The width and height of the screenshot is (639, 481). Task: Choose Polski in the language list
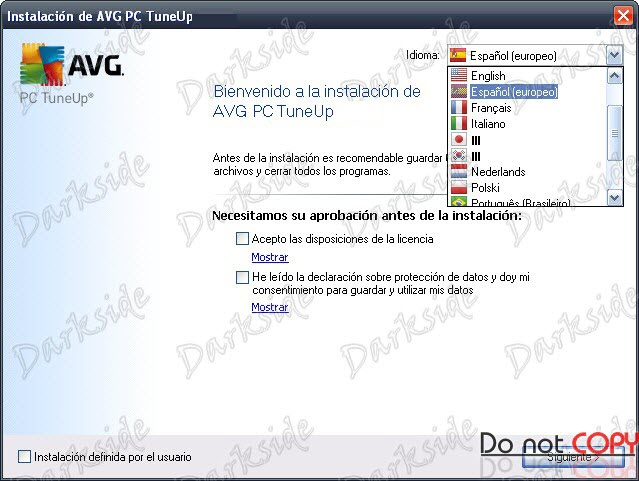(485, 188)
